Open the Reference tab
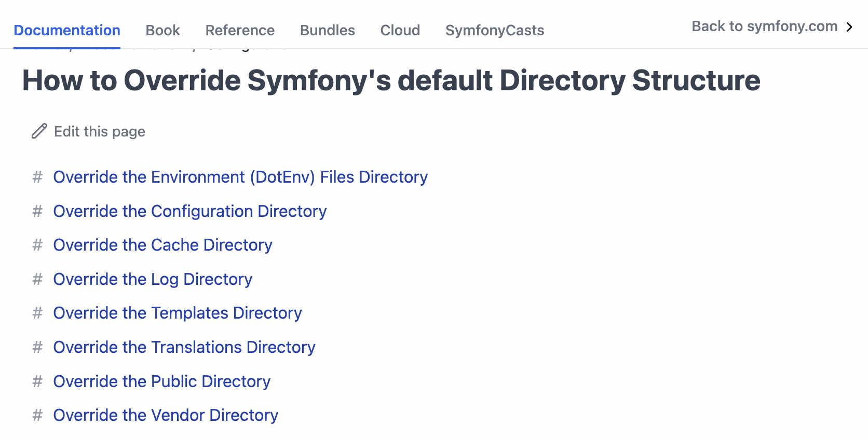 pos(240,30)
